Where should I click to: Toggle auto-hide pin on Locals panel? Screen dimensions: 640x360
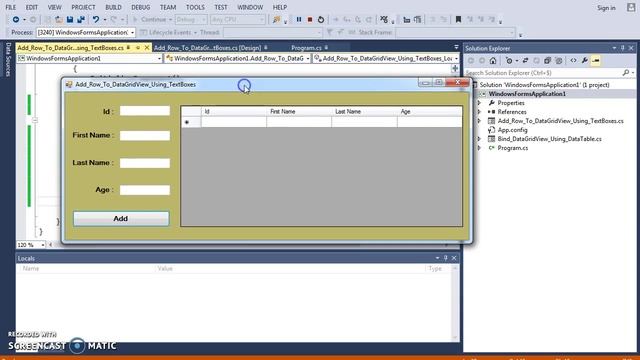(446, 258)
